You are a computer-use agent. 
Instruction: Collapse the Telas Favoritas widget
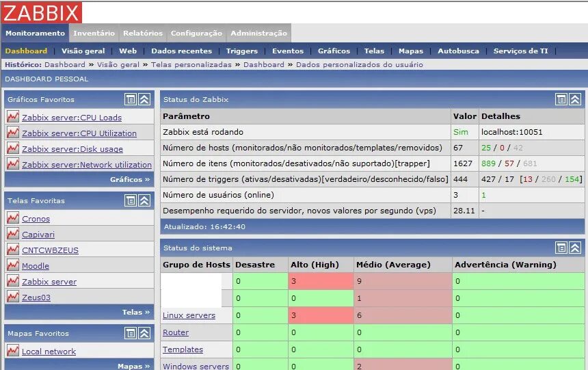[144, 200]
